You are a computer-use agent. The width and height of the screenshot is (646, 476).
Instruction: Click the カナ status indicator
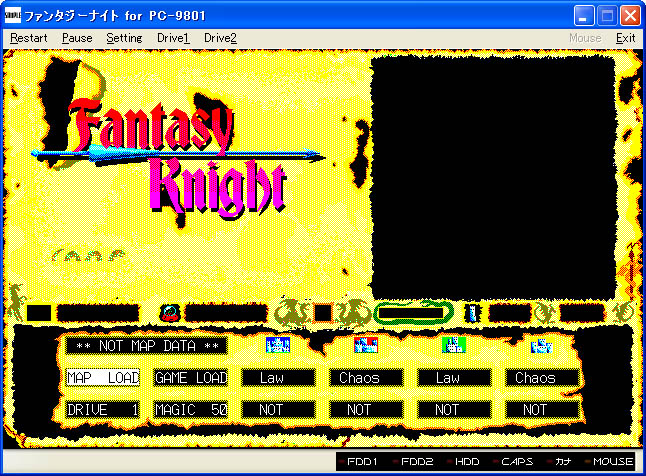coord(559,462)
